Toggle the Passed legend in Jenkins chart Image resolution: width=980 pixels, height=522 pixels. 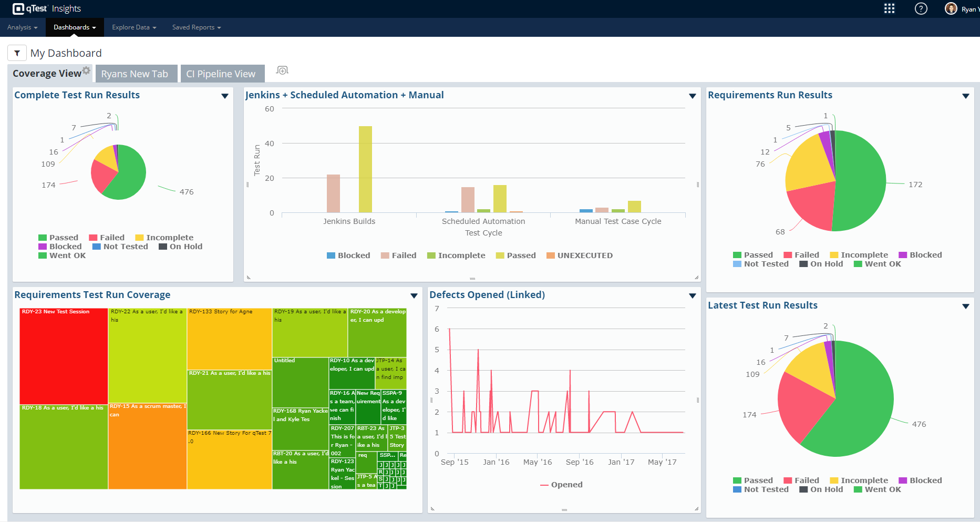click(515, 255)
